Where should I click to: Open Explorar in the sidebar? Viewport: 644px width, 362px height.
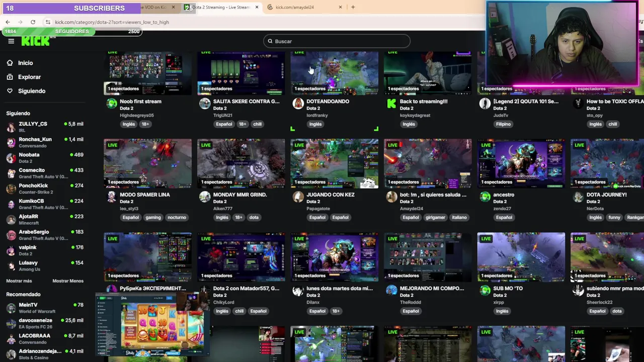tap(29, 77)
